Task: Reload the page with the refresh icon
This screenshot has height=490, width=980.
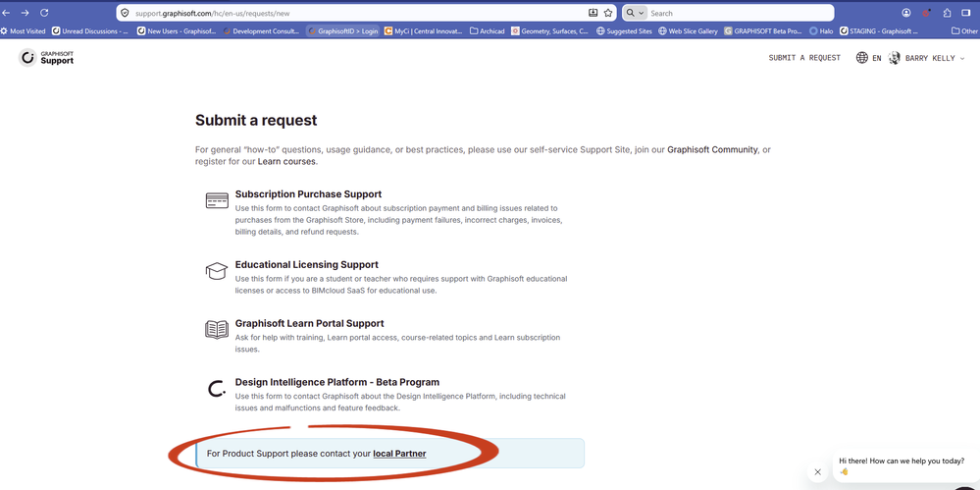Action: coord(44,13)
